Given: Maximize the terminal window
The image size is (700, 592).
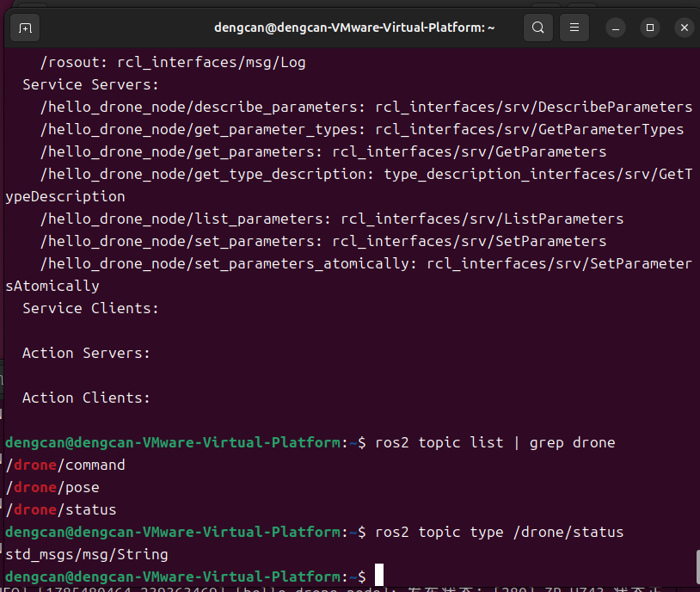Looking at the screenshot, I should 650,28.
